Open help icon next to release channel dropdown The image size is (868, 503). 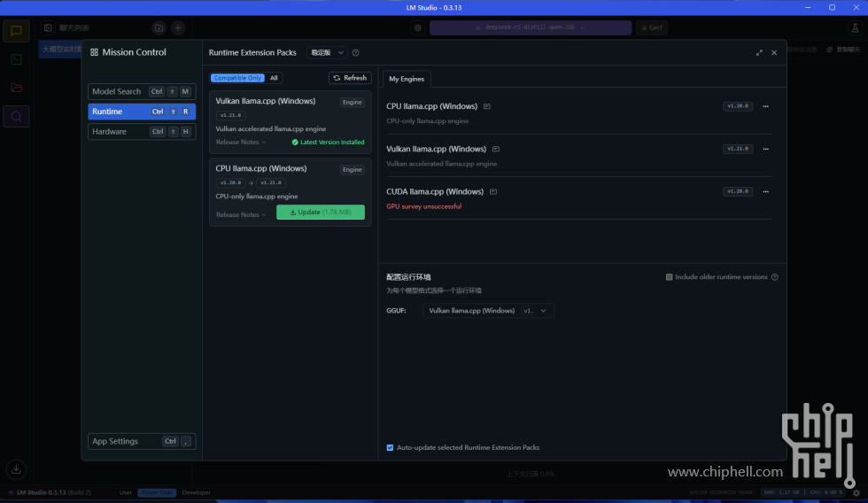click(356, 52)
